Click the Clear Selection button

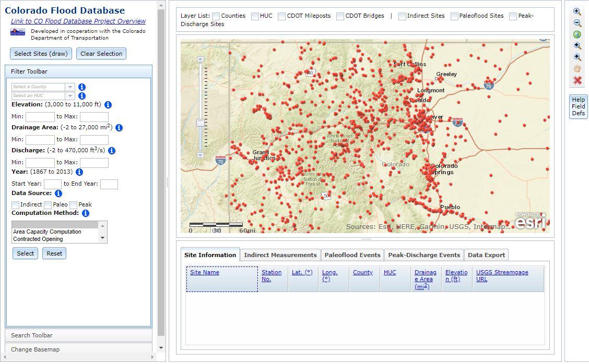[101, 54]
